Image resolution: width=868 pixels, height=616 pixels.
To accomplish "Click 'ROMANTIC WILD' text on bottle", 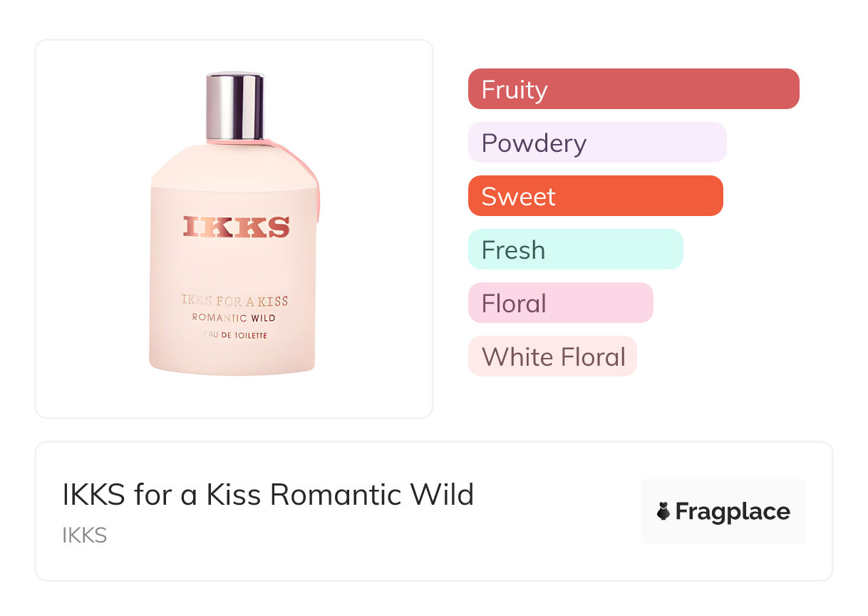I will 234,318.
